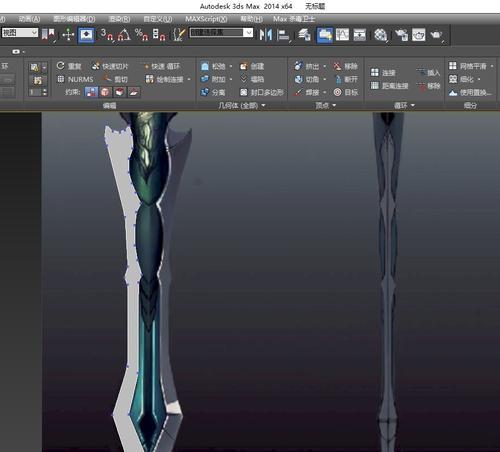The width and height of the screenshot is (500, 452).
Task: Open the Material Editor icon
Action: click(x=380, y=35)
